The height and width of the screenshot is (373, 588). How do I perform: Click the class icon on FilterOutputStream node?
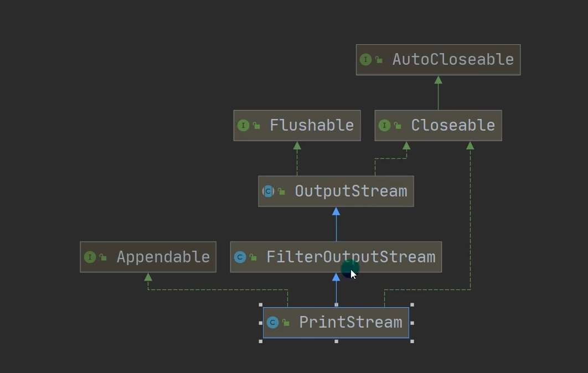(x=240, y=257)
